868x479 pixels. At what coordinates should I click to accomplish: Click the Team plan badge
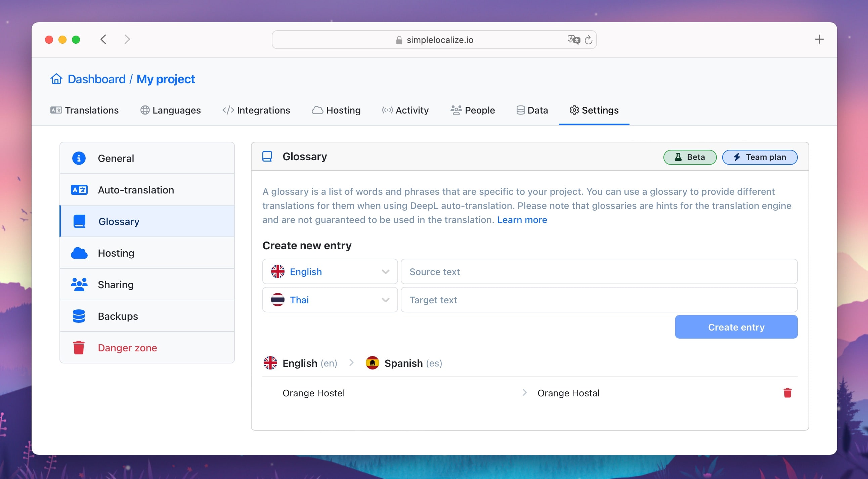[759, 157]
